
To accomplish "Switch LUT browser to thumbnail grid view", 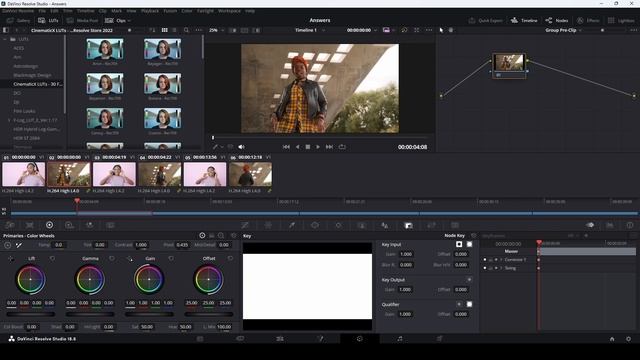I will pos(164,30).
